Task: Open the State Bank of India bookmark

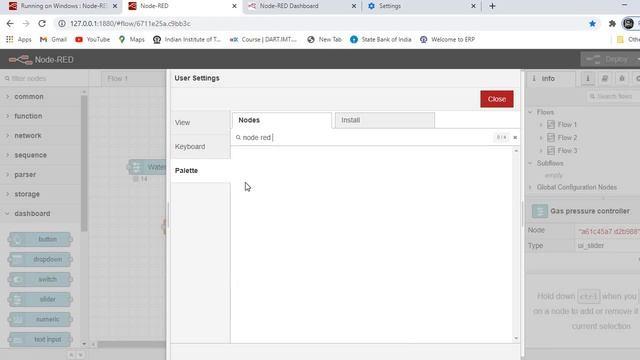Action: [381, 40]
